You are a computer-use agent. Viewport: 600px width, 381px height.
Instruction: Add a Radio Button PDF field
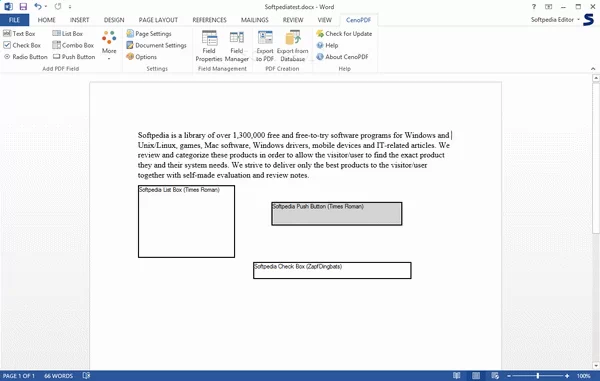point(25,57)
